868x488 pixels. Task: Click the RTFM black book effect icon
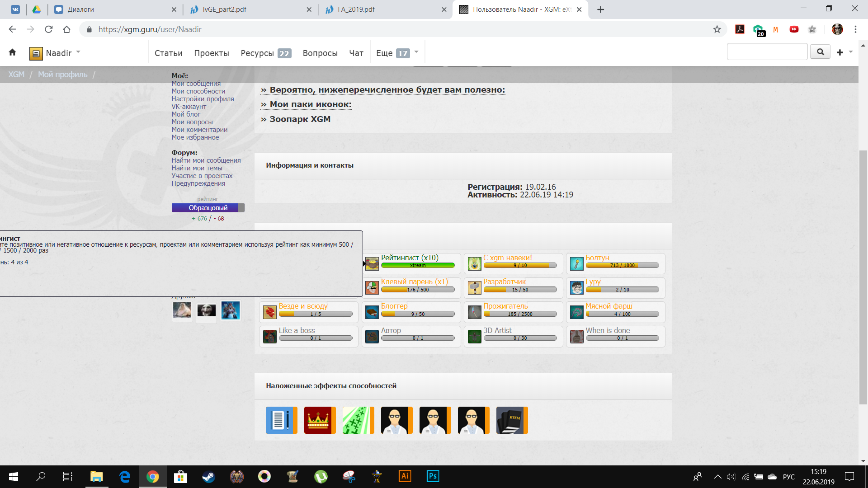(x=512, y=420)
